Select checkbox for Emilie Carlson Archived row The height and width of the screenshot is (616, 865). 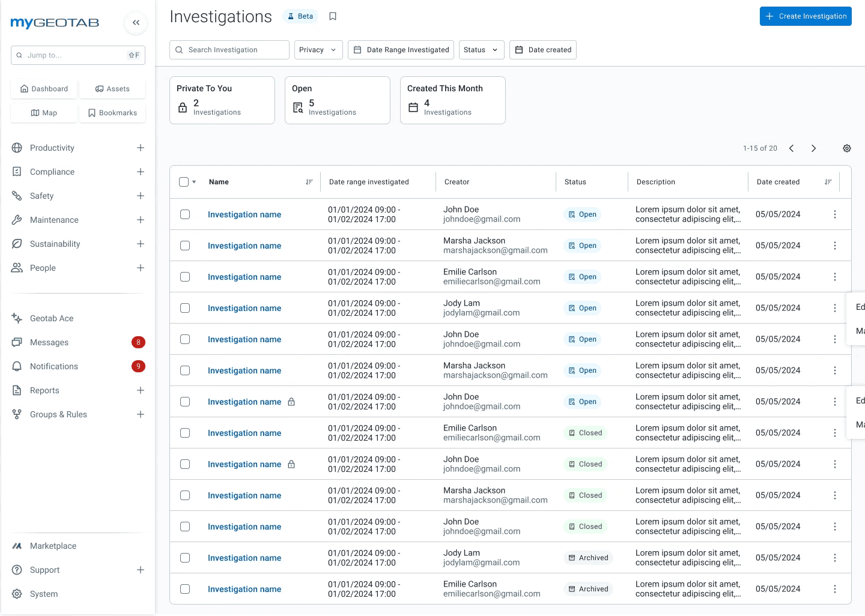click(185, 589)
